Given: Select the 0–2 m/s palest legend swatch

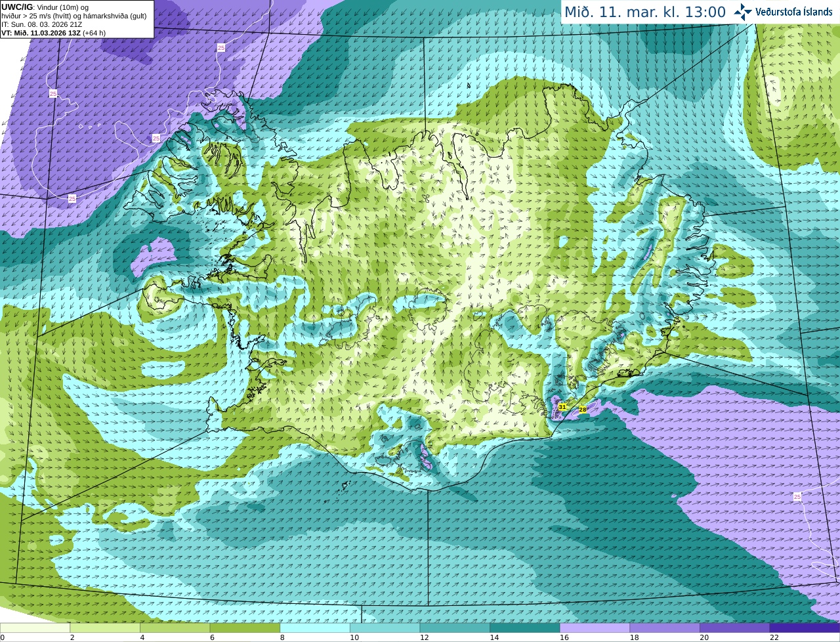Looking at the screenshot, I should tap(35, 628).
